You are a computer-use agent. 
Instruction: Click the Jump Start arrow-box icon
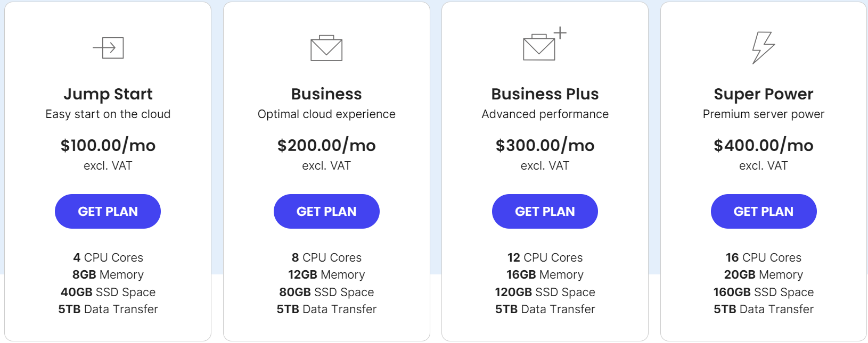(108, 48)
